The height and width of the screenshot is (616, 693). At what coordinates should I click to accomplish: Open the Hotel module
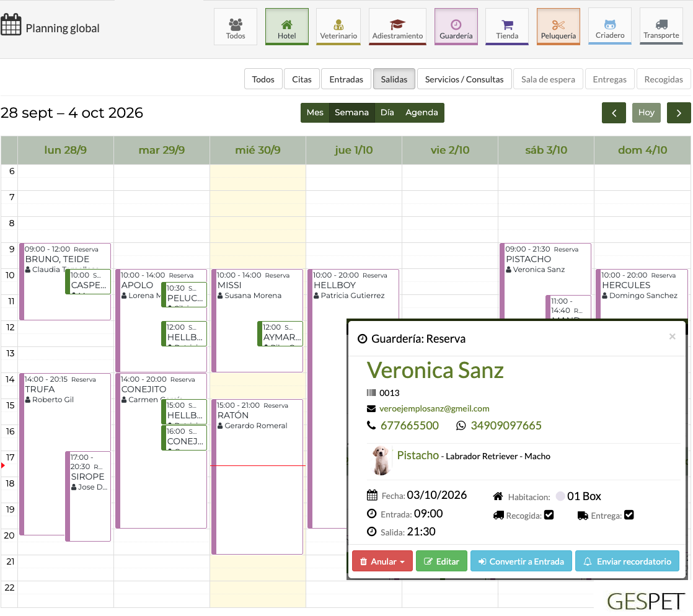pyautogui.click(x=286, y=27)
